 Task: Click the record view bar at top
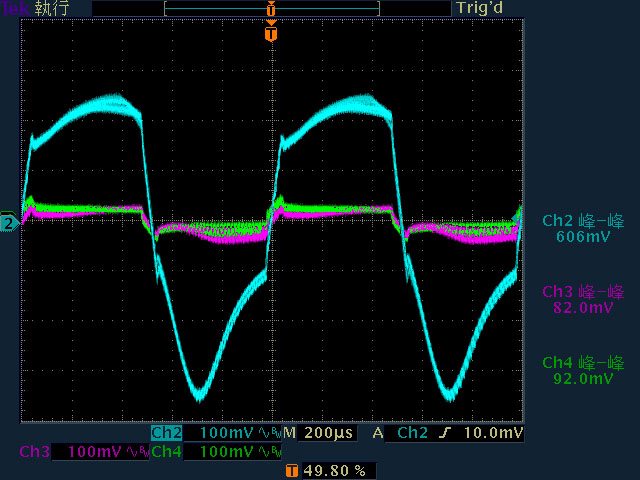(272, 8)
